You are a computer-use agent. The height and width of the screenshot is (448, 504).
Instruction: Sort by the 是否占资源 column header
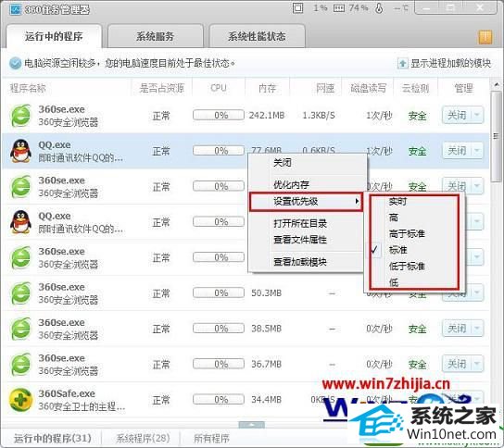(162, 88)
